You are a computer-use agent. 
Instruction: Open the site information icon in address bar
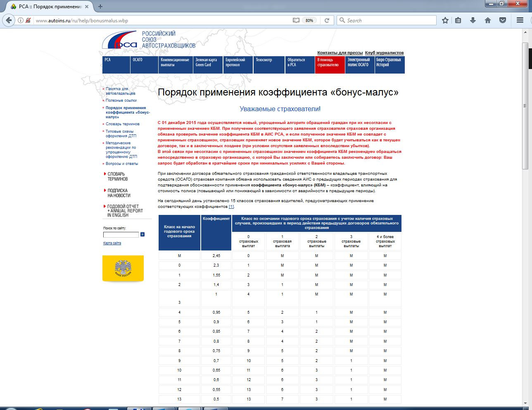pos(21,20)
